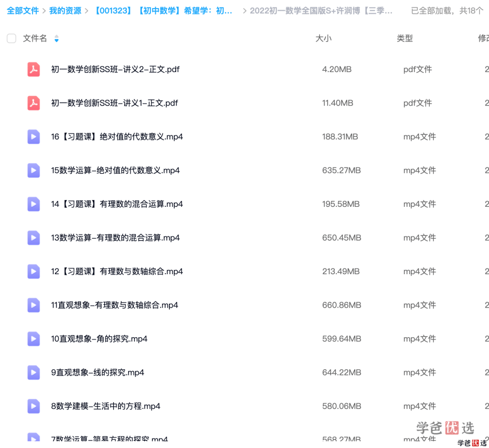Click mp4文件 type for 10直观想象-角的探究.mp4
The width and height of the screenshot is (489, 448).
(x=420, y=339)
